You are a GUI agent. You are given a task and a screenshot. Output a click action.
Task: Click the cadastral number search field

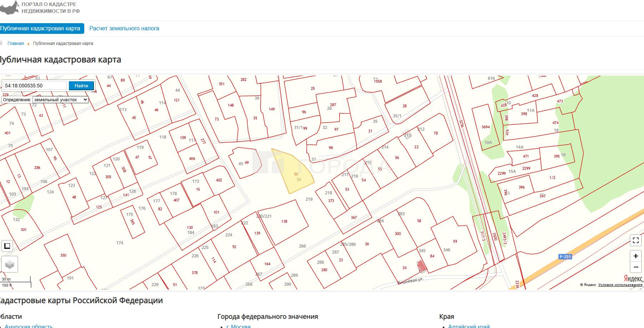pyautogui.click(x=35, y=86)
